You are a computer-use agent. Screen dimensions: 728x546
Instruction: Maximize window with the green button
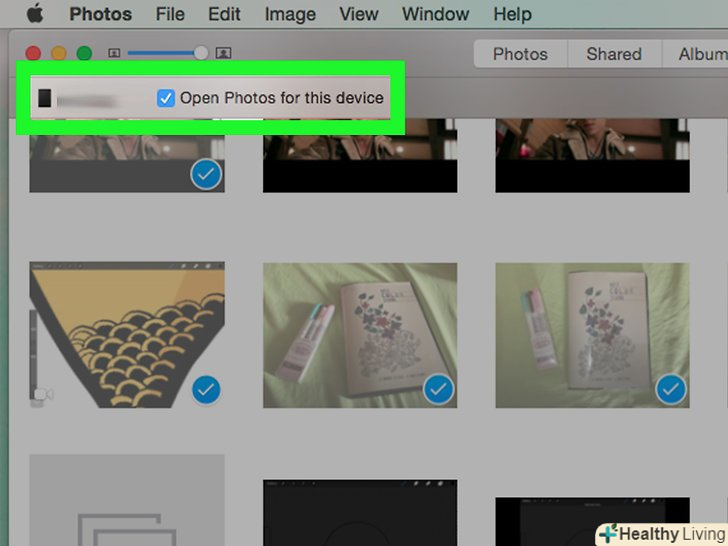click(x=84, y=53)
